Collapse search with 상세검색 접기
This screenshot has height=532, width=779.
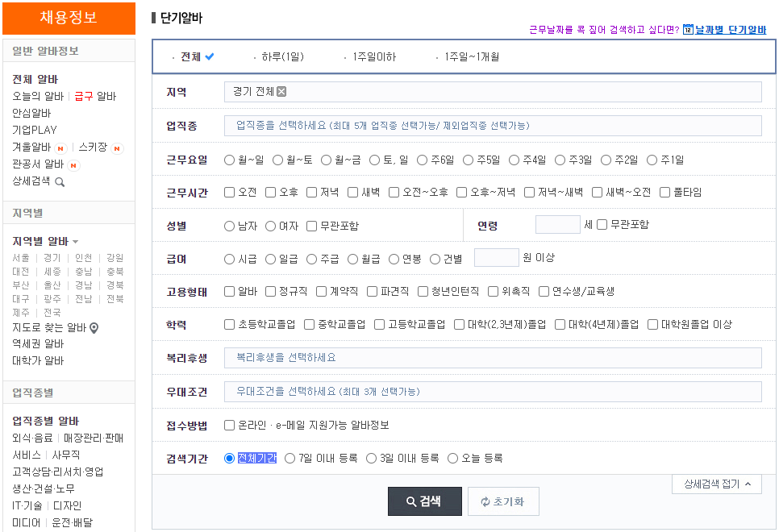pos(717,484)
